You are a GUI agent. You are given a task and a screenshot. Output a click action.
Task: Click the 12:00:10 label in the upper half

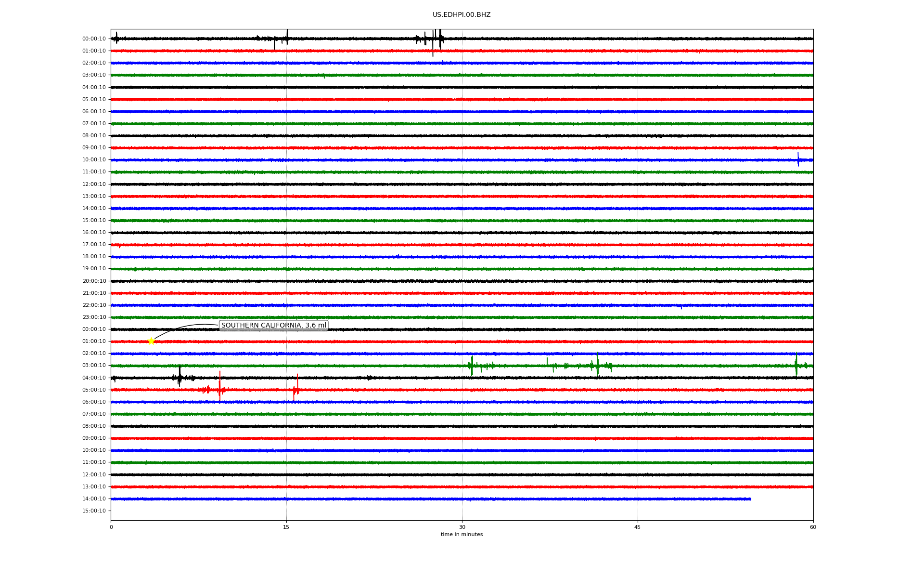[x=94, y=184]
